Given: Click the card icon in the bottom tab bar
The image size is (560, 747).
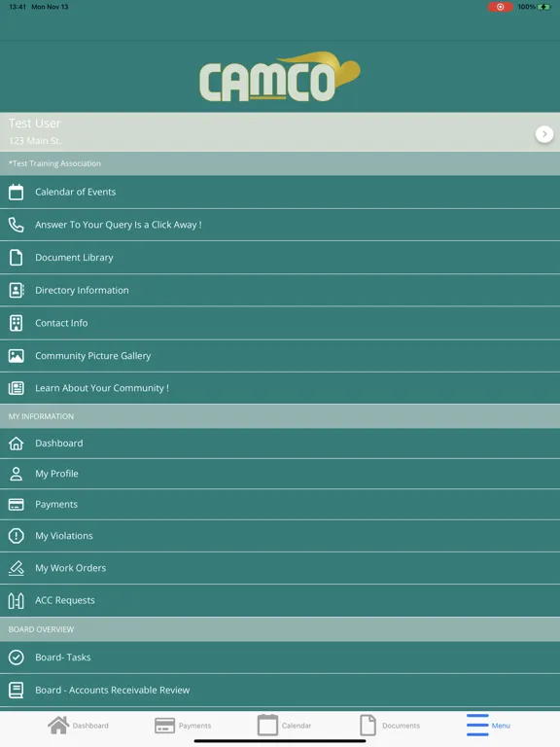Looking at the screenshot, I should pyautogui.click(x=164, y=726).
